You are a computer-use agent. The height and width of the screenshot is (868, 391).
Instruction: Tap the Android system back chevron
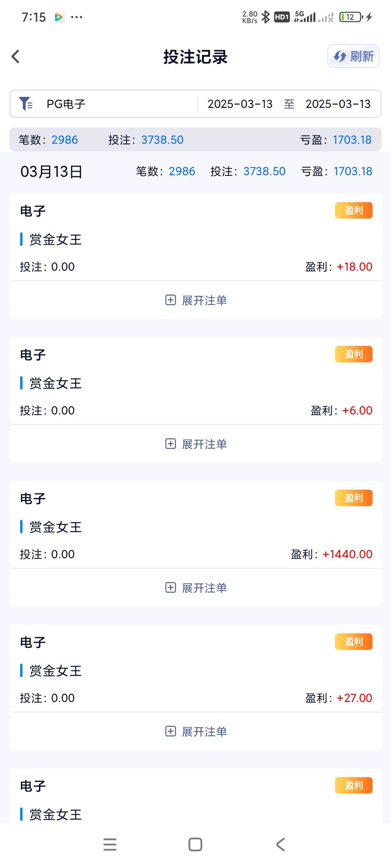[x=281, y=844]
